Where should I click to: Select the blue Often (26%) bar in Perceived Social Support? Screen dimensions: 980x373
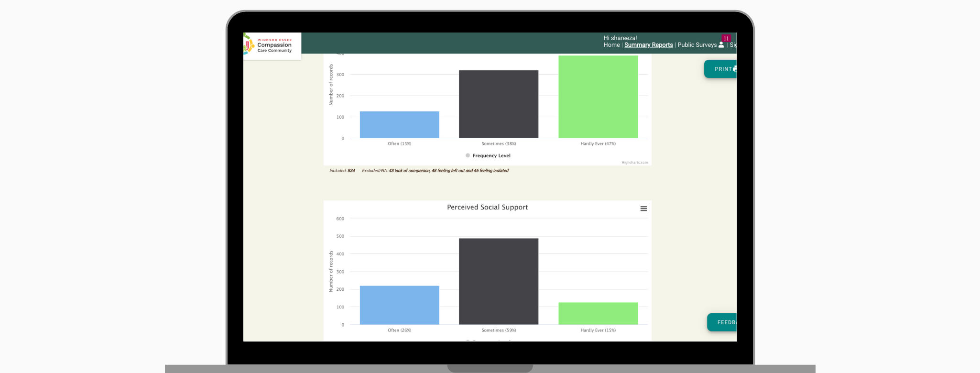pyautogui.click(x=399, y=305)
